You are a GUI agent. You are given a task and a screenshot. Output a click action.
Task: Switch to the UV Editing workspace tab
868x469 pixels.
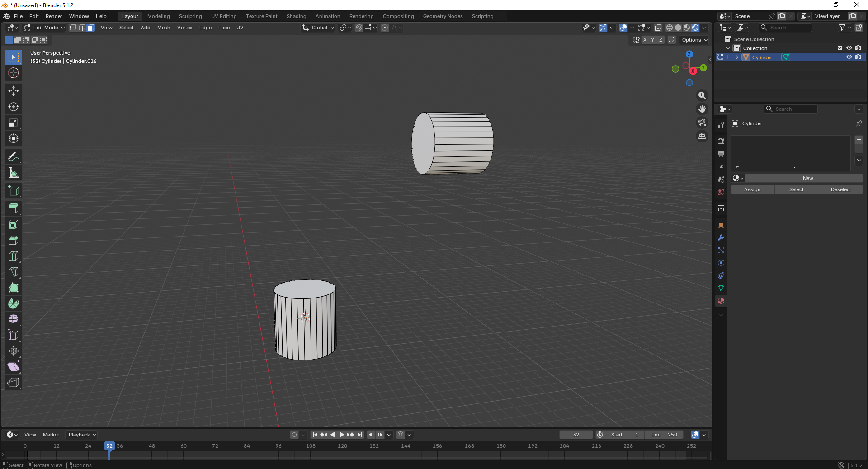[224, 16]
